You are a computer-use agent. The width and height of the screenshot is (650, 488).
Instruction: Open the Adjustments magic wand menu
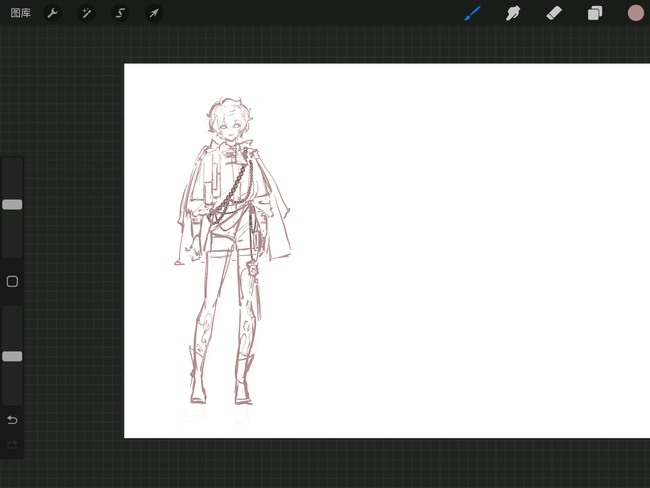86,13
